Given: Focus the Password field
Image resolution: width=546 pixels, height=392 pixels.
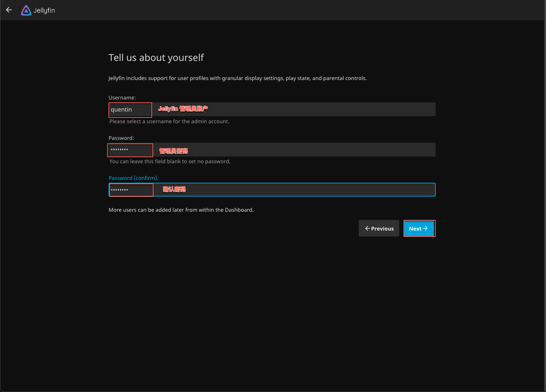Looking at the screenshot, I should [x=130, y=150].
